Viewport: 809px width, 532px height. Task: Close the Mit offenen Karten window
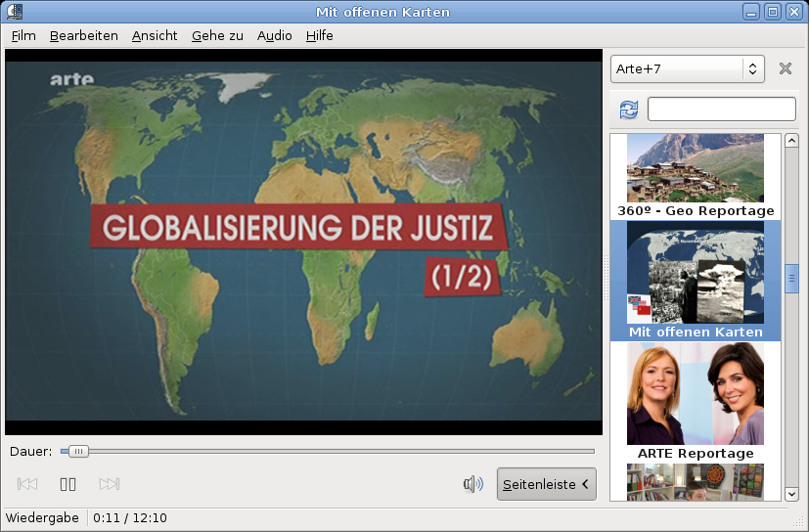794,12
